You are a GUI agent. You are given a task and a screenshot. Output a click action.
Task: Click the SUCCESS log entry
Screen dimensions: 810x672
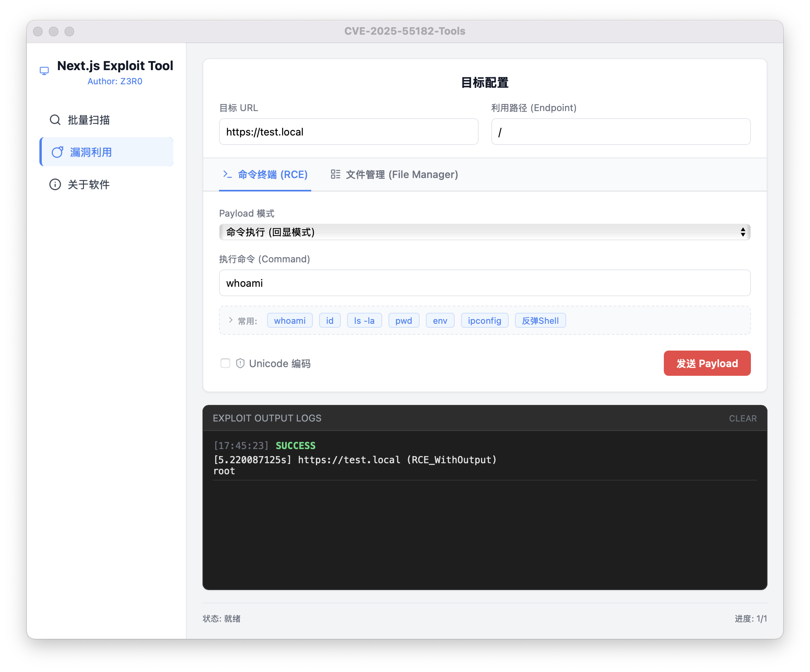click(x=295, y=446)
